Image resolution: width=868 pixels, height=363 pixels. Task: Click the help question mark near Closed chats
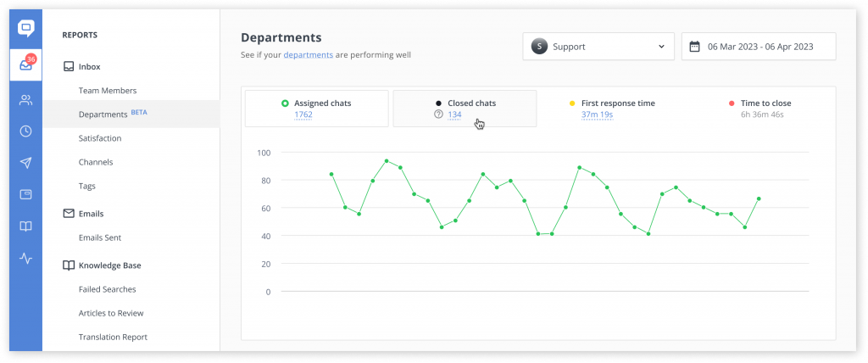(x=438, y=114)
